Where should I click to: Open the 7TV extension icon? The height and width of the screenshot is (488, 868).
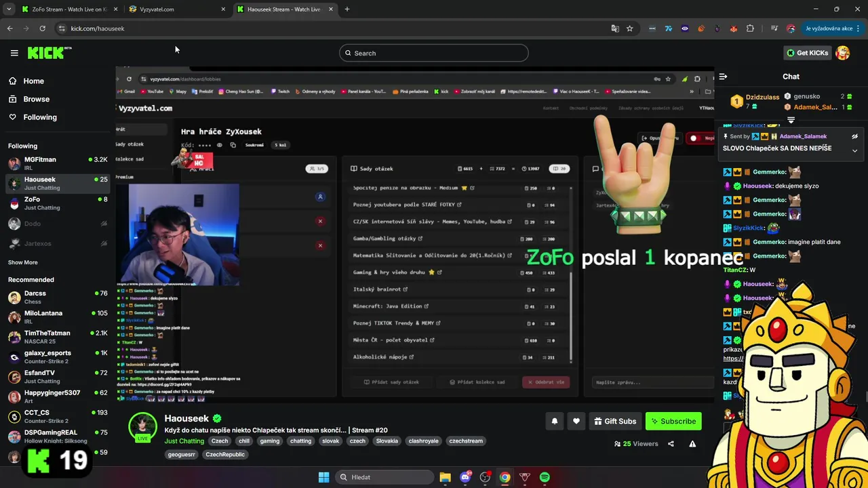(668, 28)
